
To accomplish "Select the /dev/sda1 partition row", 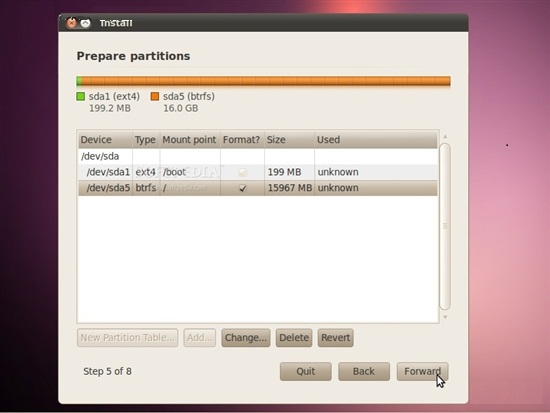I will coord(258,172).
